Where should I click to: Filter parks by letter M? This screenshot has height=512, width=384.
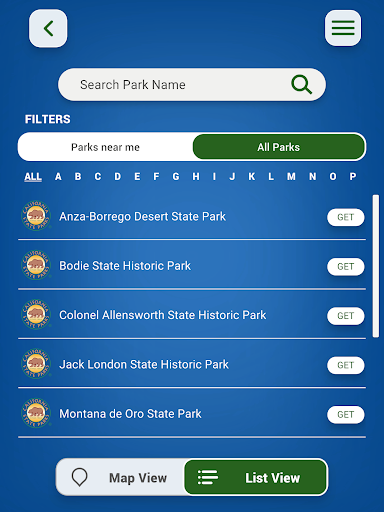tap(291, 176)
